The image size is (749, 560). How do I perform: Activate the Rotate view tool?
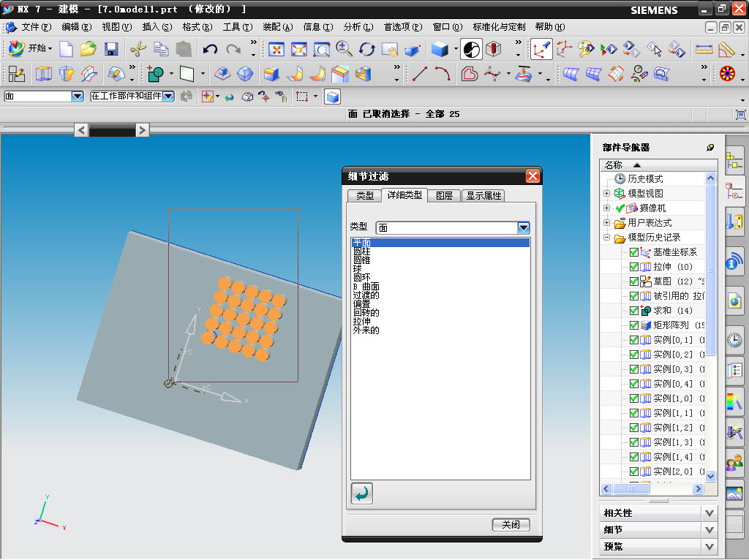pyautogui.click(x=367, y=49)
